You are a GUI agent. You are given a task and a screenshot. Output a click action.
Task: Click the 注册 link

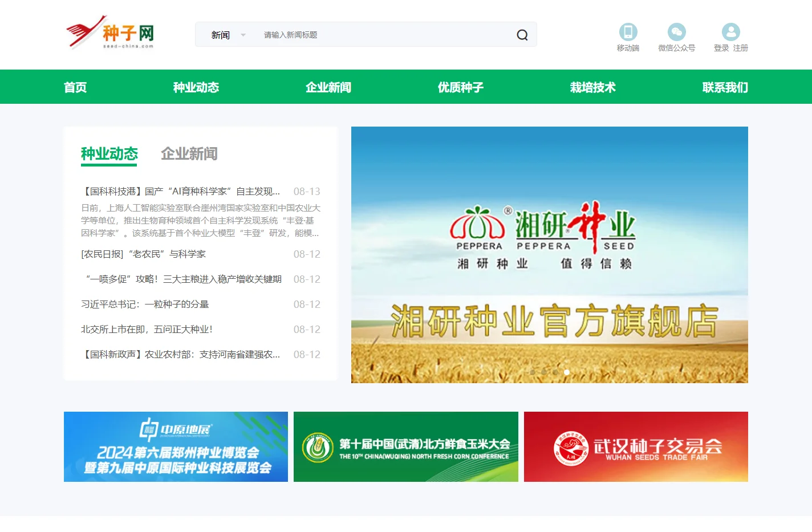[x=740, y=48]
